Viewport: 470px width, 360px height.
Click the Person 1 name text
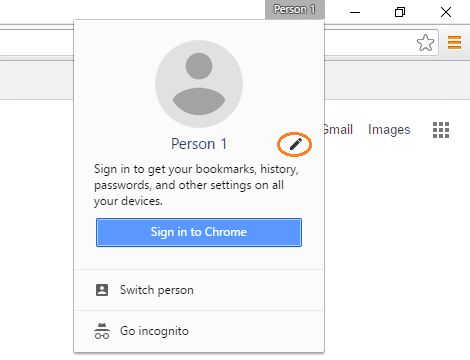(x=199, y=144)
